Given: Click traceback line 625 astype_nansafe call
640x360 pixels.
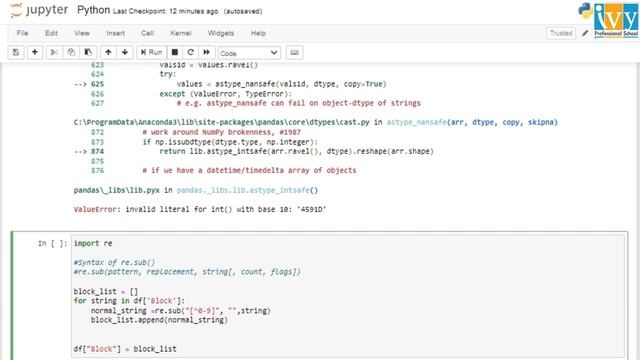Looking at the screenshot, I should (281, 84).
